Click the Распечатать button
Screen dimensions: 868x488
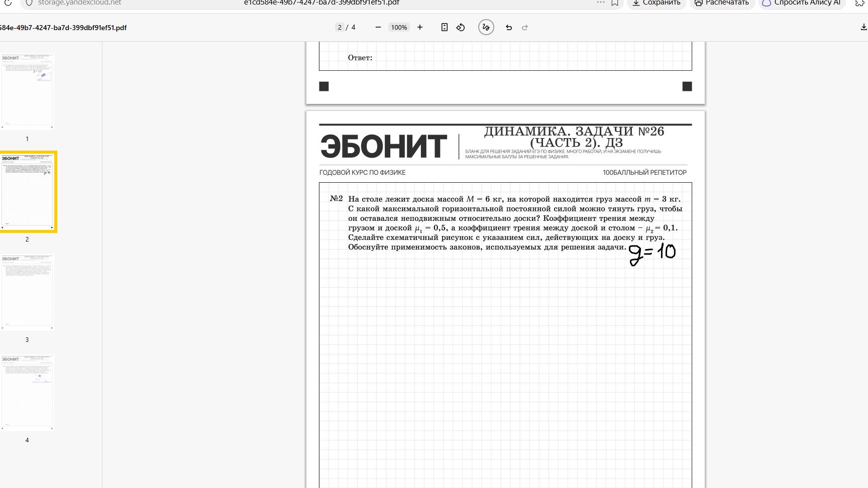coord(722,3)
